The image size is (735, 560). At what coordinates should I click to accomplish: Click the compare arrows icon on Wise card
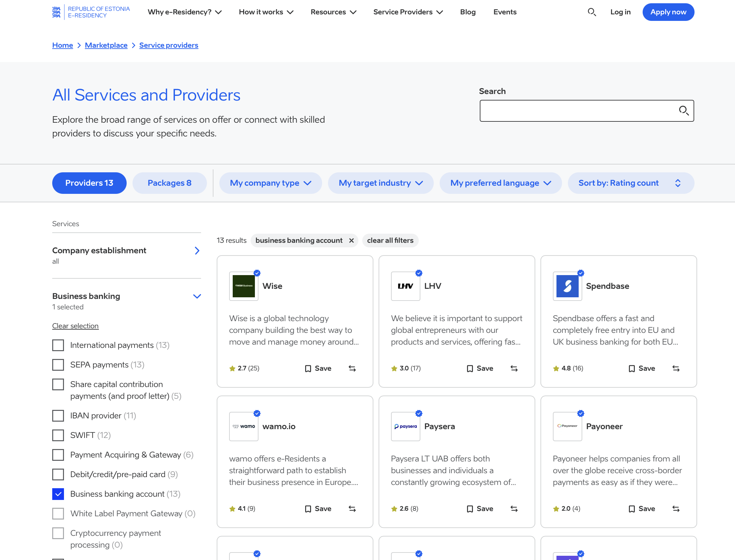(352, 368)
